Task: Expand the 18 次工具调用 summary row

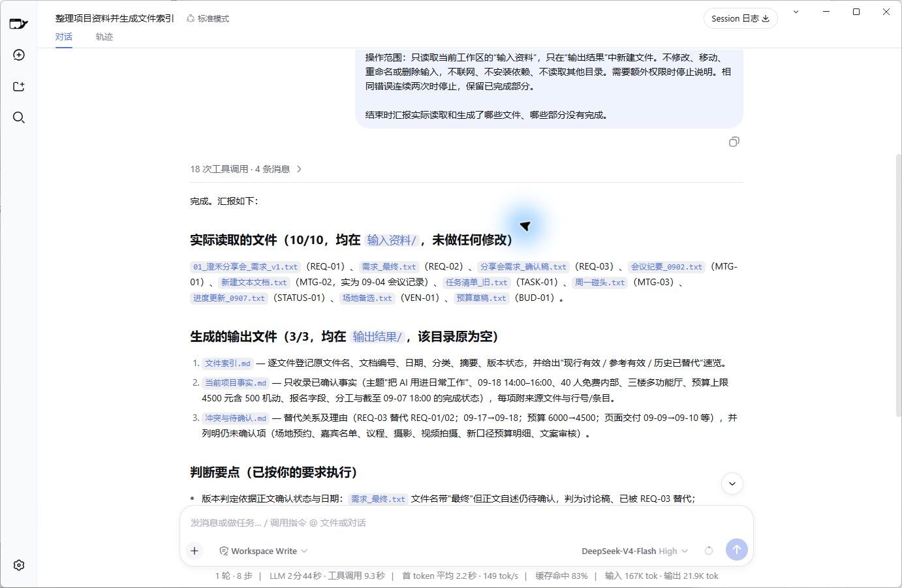Action: tap(246, 169)
